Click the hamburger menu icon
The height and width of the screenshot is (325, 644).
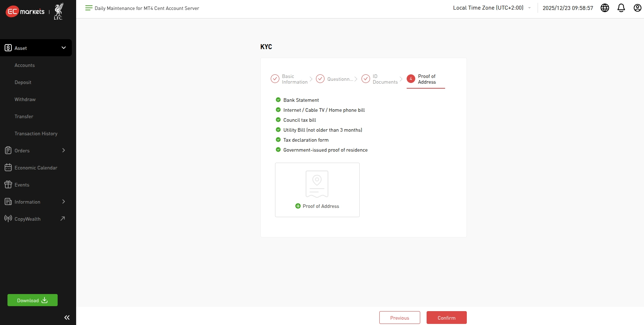89,8
